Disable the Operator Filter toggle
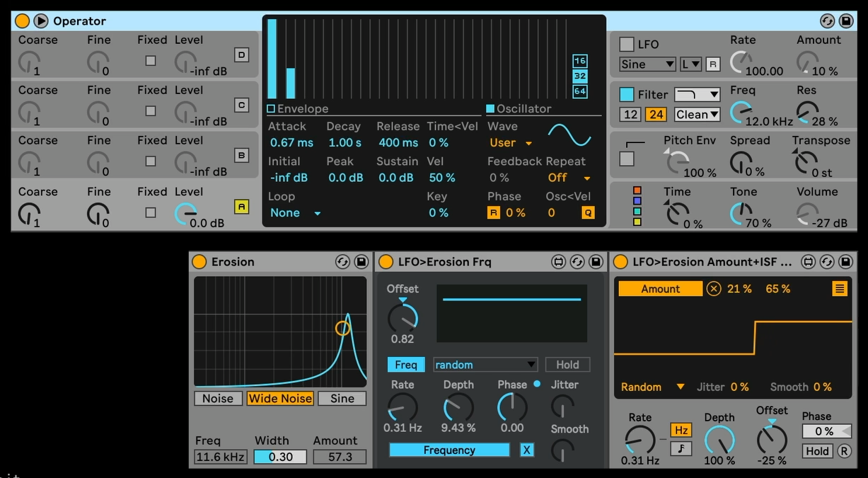Screen dimensions: 868x478 click(627, 94)
